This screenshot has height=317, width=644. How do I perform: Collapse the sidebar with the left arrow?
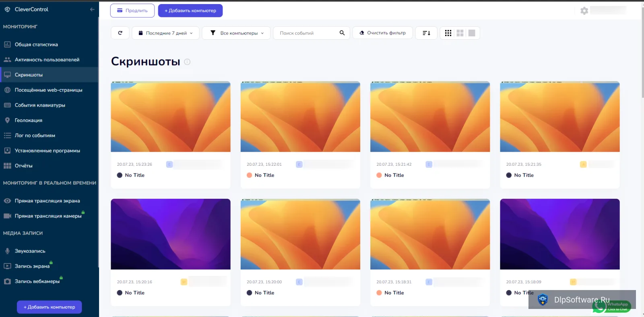coord(92,9)
